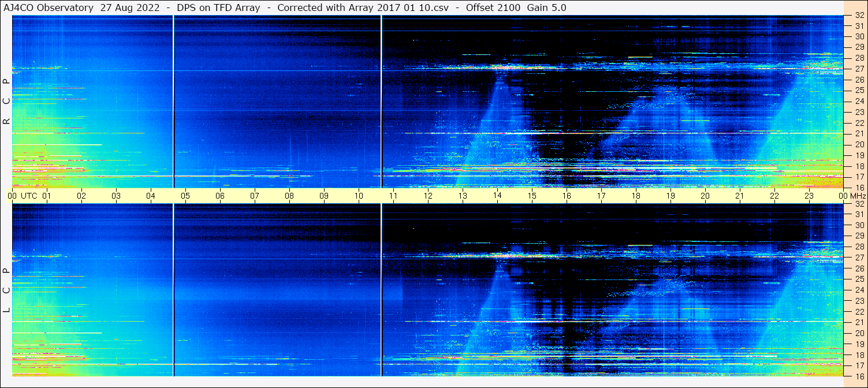Click the '08' hour label on time axis
Screen dimensions: 868x388
click(x=289, y=196)
